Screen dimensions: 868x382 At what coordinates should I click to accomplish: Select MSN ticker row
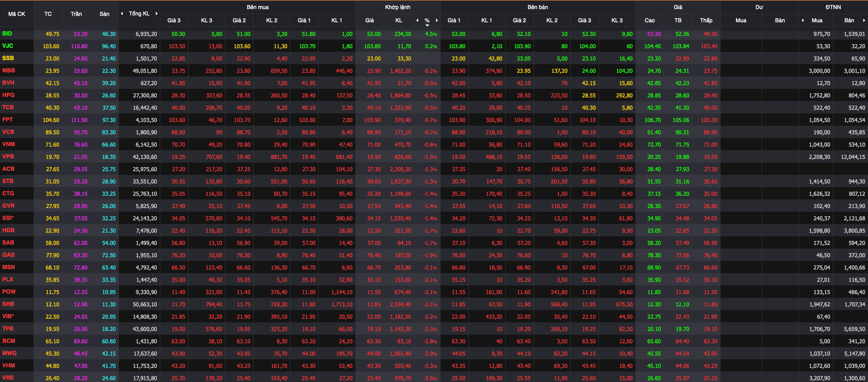point(8,267)
